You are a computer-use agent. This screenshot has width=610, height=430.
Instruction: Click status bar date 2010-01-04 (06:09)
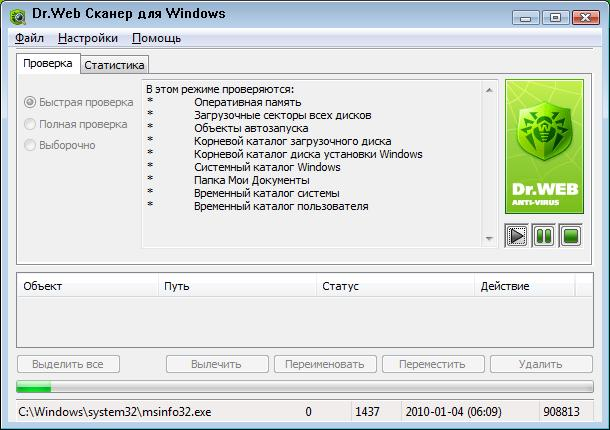pyautogui.click(x=454, y=412)
